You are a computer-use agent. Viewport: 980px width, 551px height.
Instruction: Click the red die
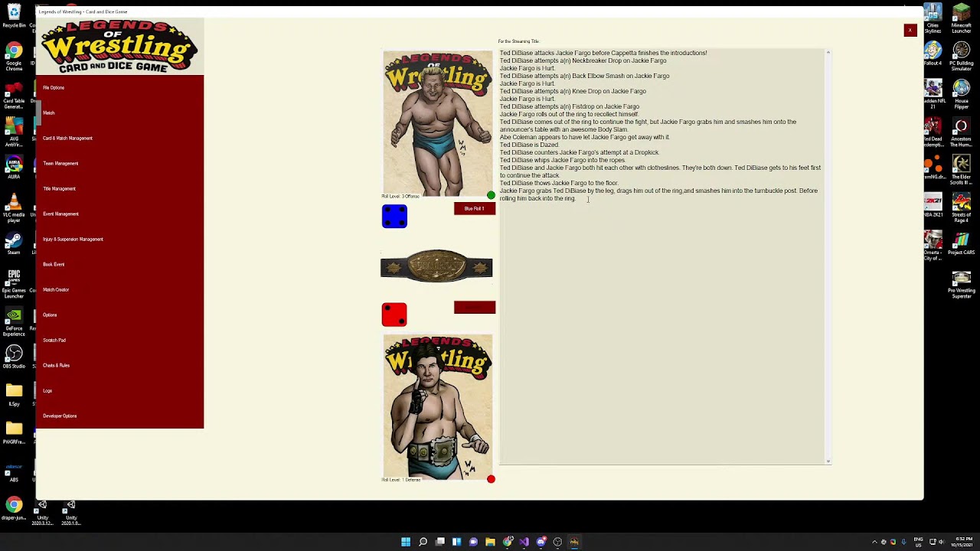pyautogui.click(x=394, y=315)
